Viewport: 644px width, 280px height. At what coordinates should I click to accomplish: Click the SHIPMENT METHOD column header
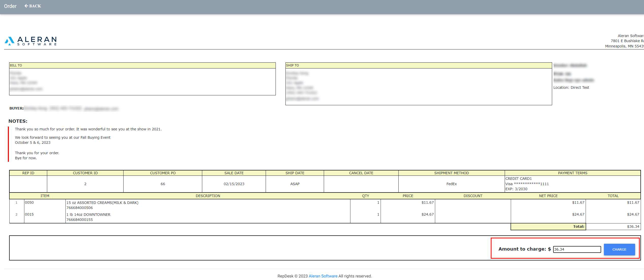451,173
